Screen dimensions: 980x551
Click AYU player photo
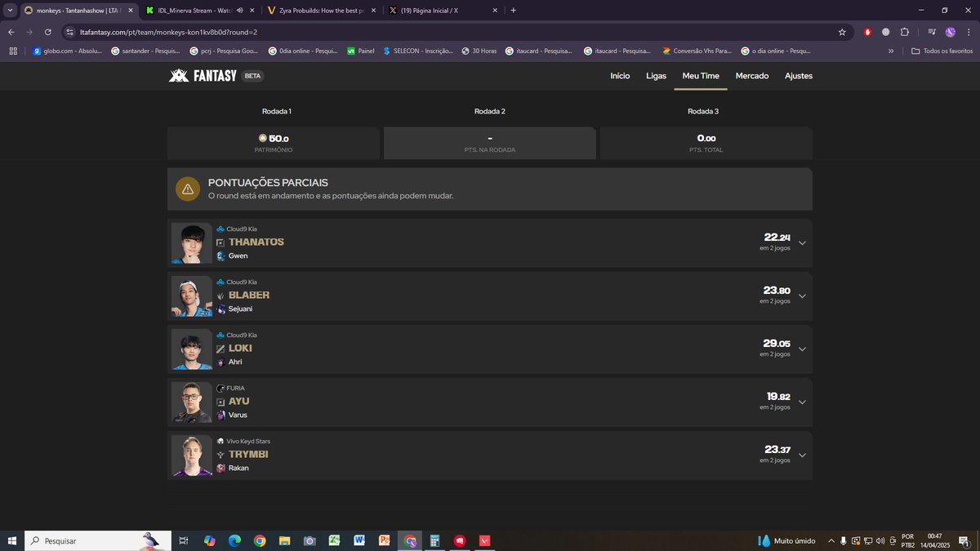click(192, 402)
